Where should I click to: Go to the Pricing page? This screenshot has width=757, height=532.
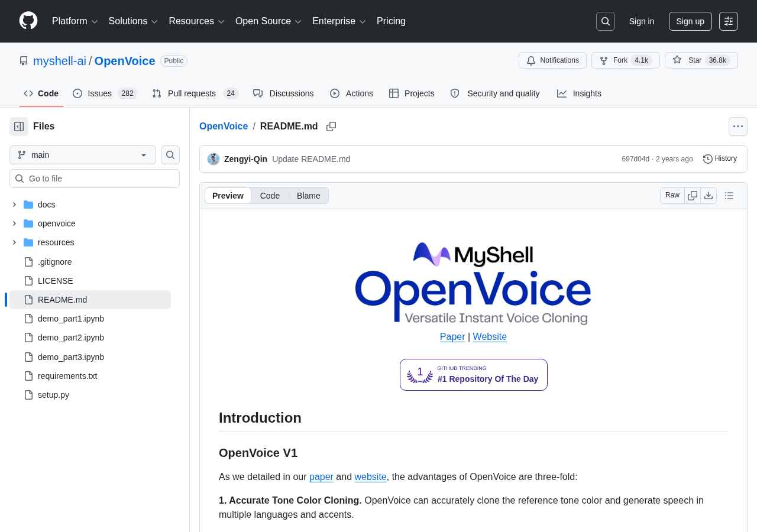tap(391, 21)
